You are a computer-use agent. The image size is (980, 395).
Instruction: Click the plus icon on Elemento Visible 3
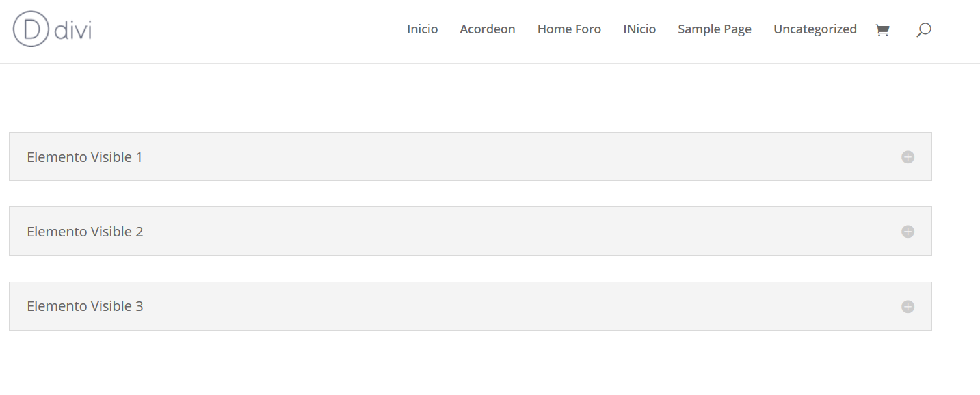click(x=908, y=307)
